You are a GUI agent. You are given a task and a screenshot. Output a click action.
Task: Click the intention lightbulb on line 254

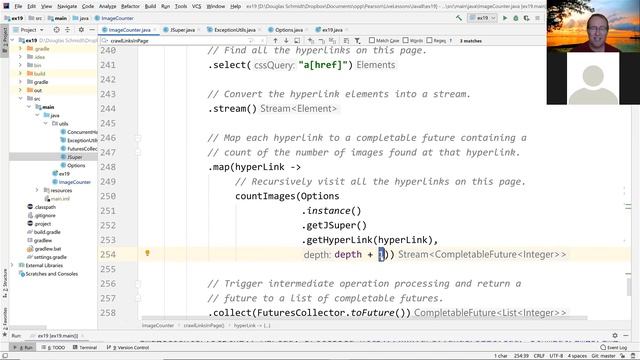point(147,253)
